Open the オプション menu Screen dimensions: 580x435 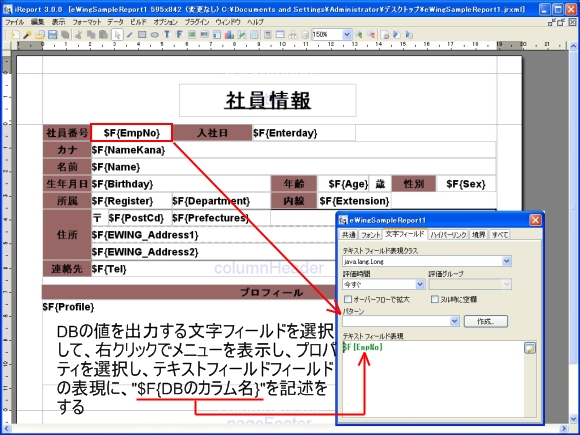(x=165, y=22)
